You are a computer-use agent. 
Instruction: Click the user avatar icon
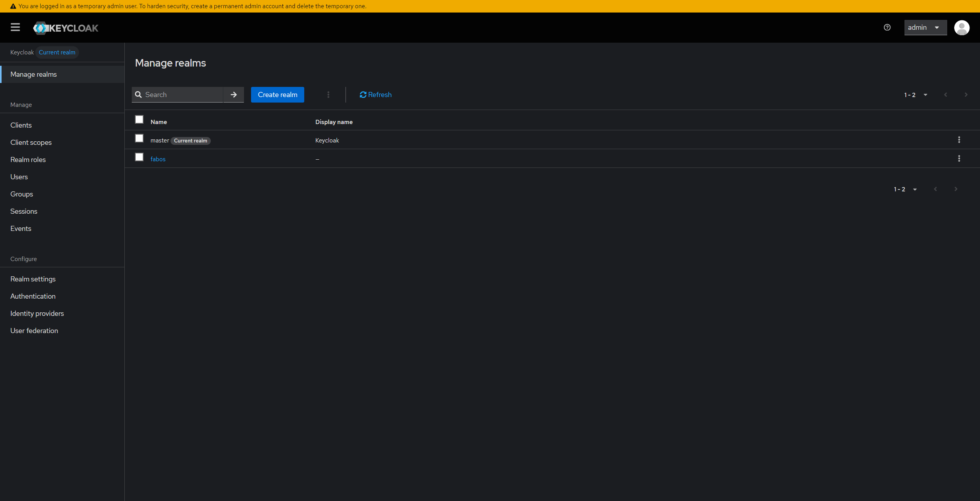[962, 27]
